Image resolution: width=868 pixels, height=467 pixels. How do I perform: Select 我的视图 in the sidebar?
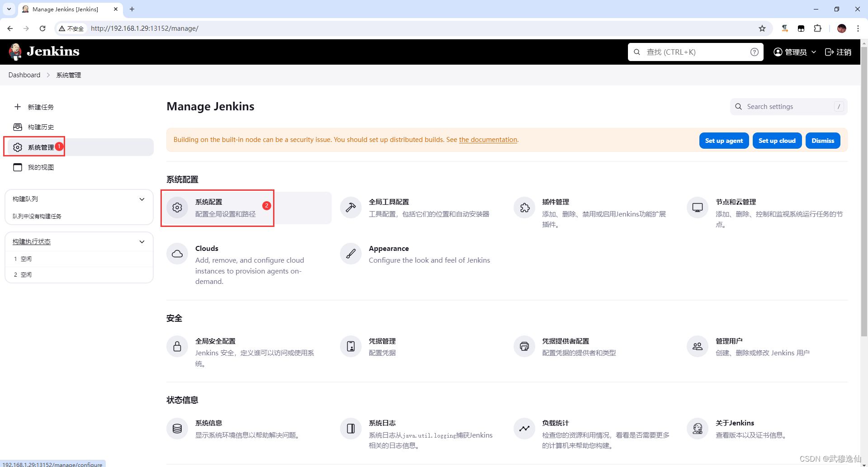click(79, 167)
